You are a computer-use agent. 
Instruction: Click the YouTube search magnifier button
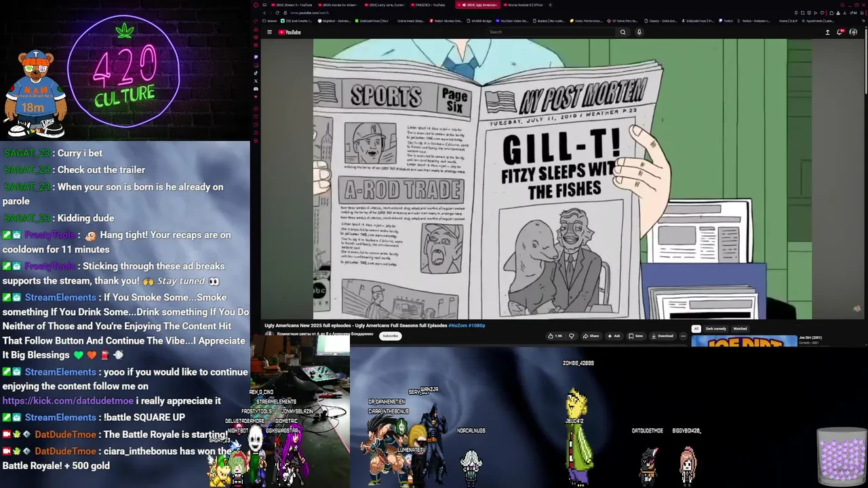tap(623, 32)
